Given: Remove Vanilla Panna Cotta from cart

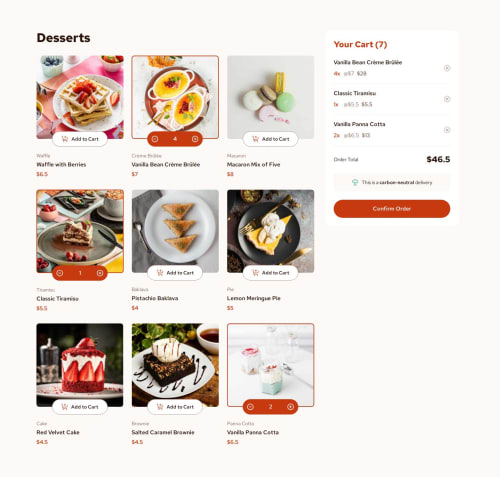Looking at the screenshot, I should pos(447,130).
